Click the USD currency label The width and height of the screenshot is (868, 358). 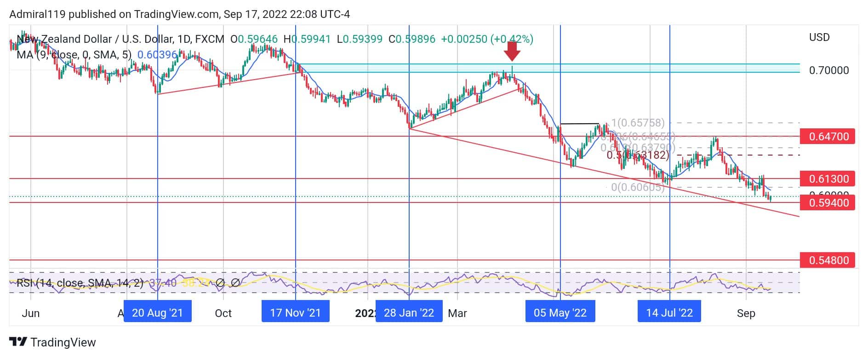click(819, 37)
